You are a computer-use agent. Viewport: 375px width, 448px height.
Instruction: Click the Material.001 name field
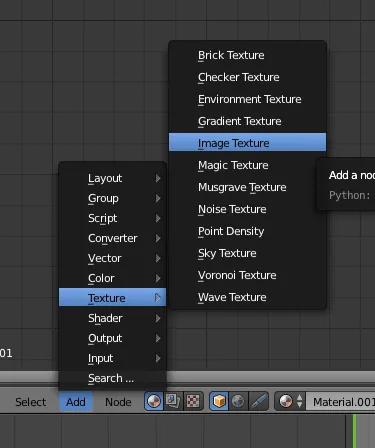(x=341, y=402)
